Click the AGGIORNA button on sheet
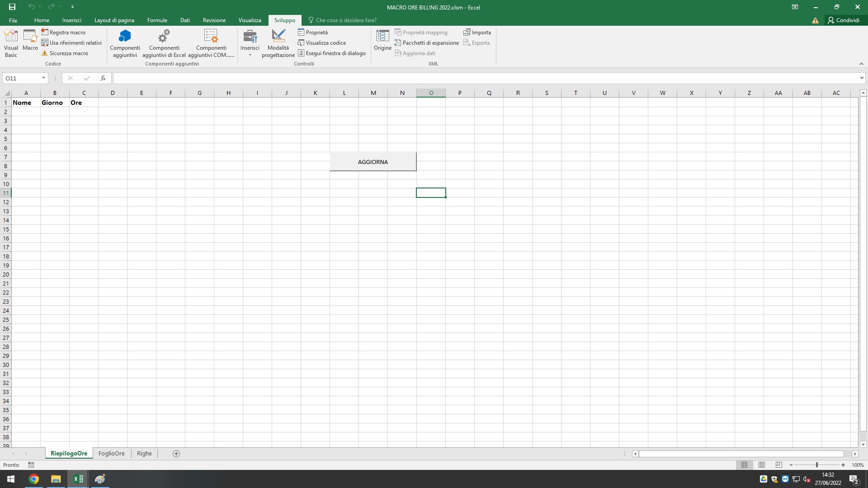The image size is (868, 488). point(373,162)
